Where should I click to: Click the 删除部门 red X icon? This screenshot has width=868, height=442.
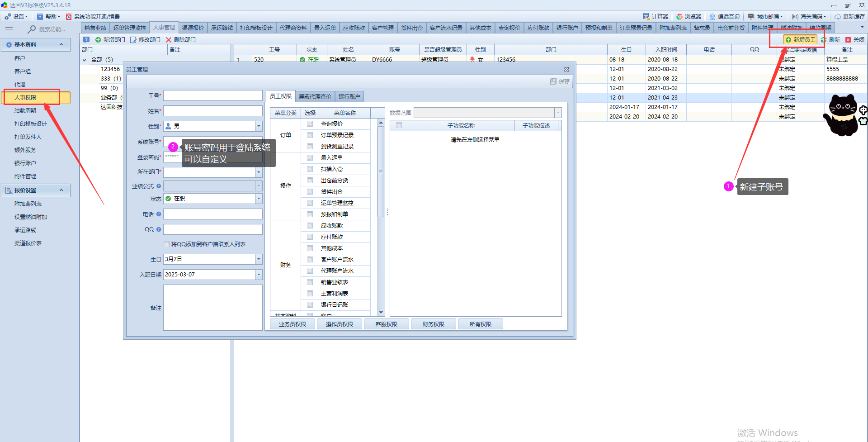point(169,40)
